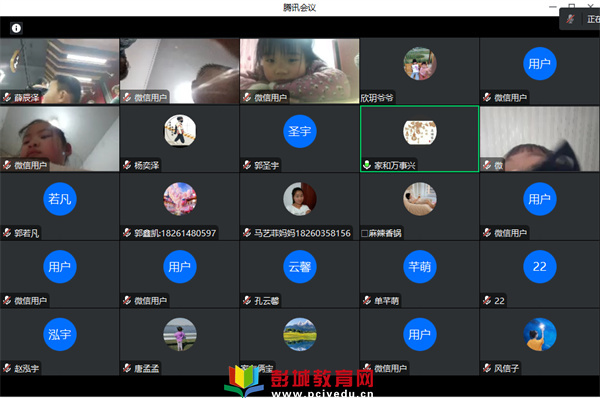
Task: Select the 圣宇 blue avatar circle
Action: click(x=300, y=131)
